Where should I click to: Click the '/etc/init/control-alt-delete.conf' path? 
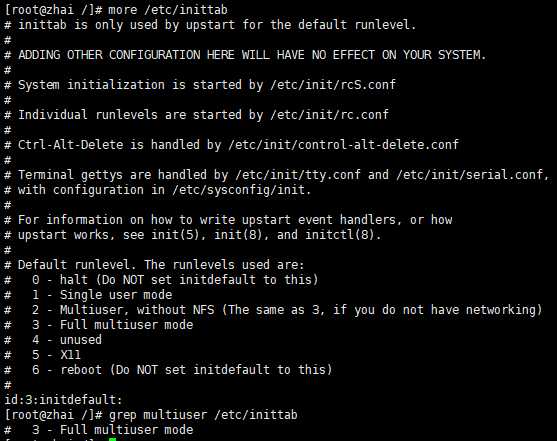click(x=343, y=145)
